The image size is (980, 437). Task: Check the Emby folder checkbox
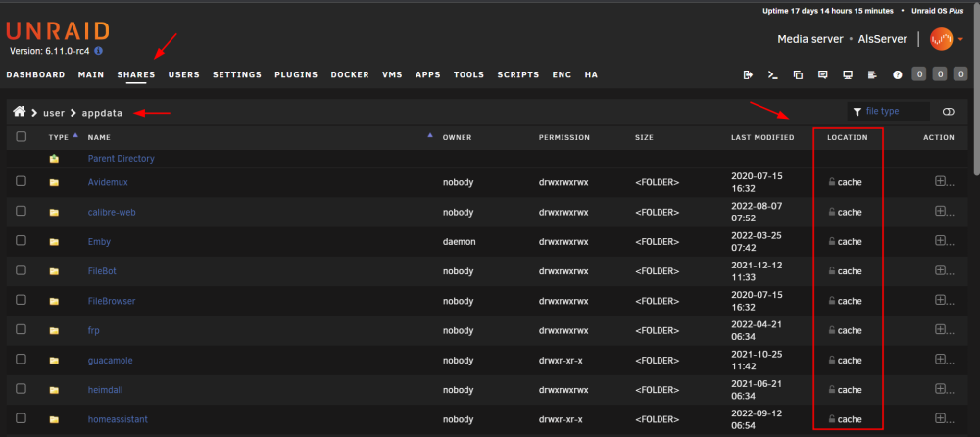pos(22,241)
